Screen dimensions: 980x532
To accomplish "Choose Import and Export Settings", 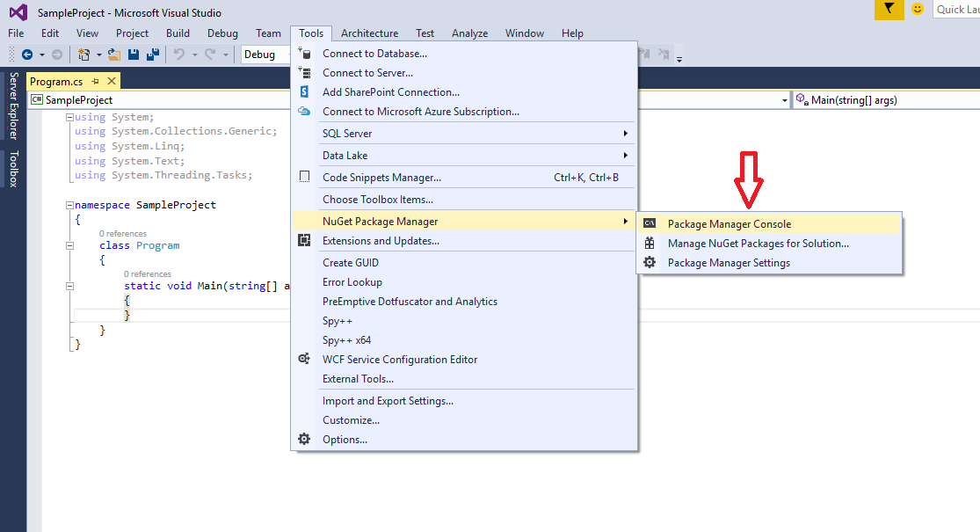I will pyautogui.click(x=463, y=401).
